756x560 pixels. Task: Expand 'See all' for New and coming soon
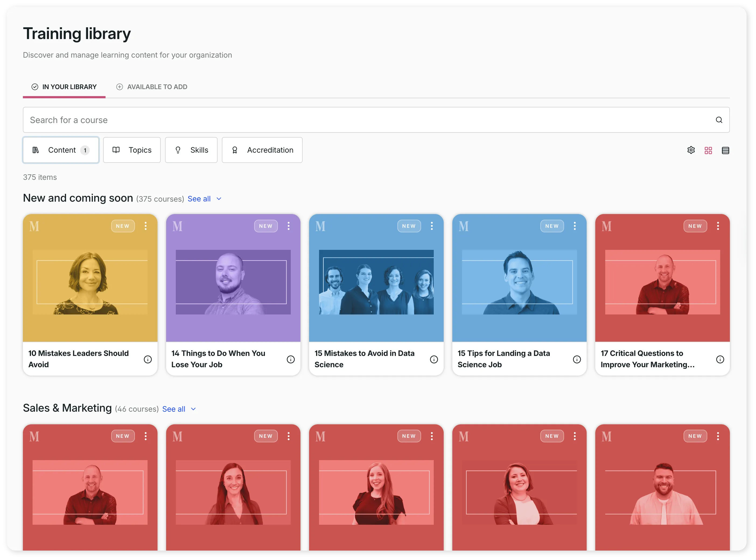tap(199, 199)
